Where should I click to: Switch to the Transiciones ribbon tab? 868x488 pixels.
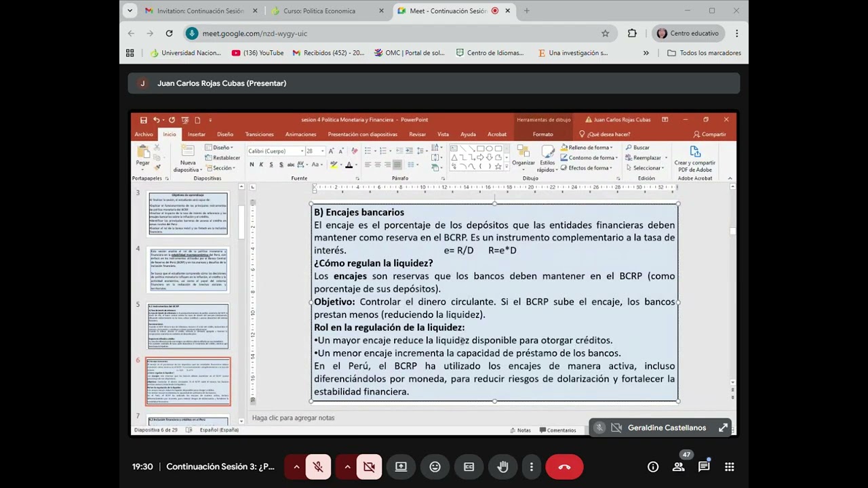260,134
